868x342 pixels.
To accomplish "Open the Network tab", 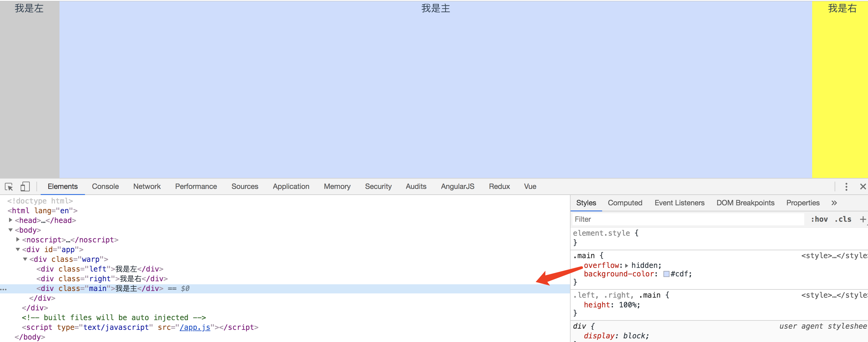I will [147, 186].
